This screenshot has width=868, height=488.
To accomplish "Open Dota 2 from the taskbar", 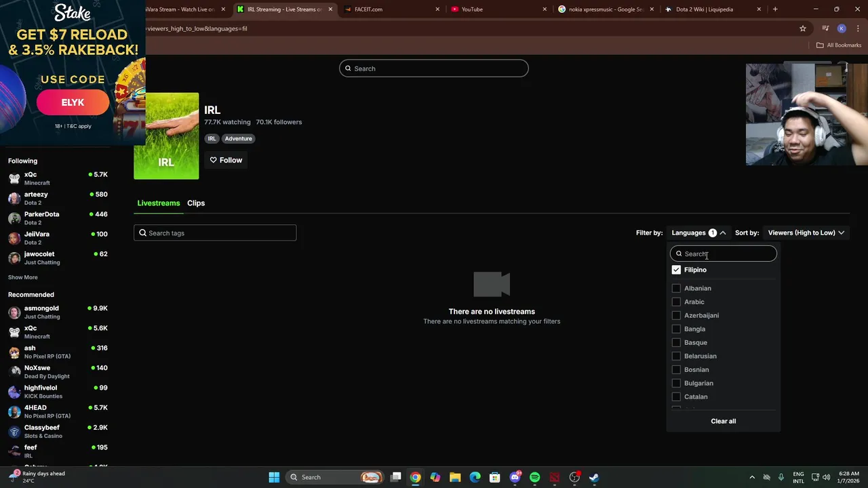I will 555,477.
